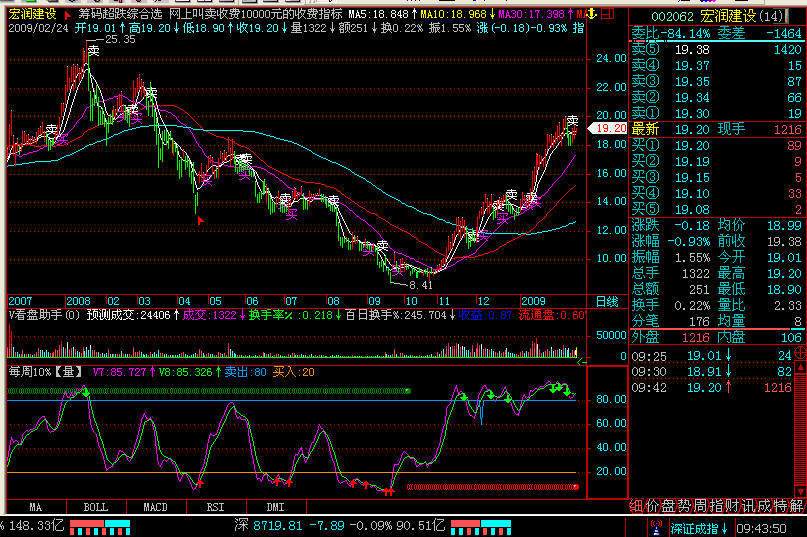Click the 09:42 19.20 tick row
Viewport: 807px width, 537px height.
click(x=712, y=387)
